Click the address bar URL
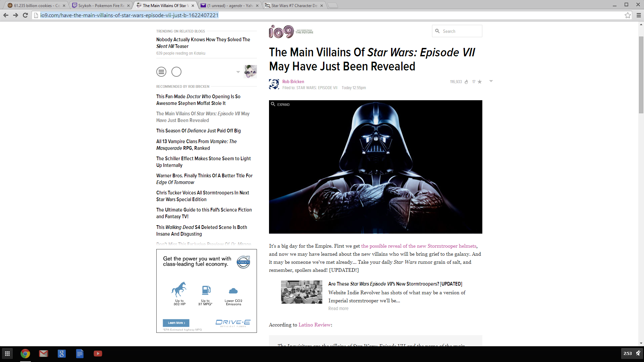The height and width of the screenshot is (362, 644). (129, 15)
